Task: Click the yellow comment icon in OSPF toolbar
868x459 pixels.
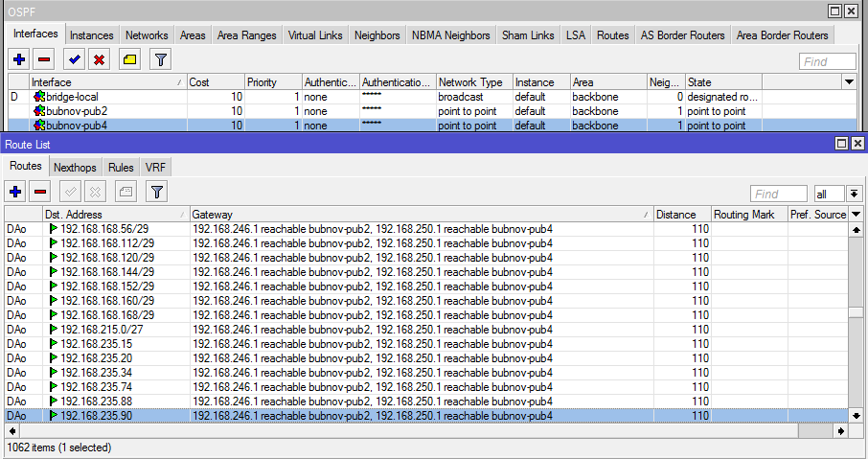Action: pyautogui.click(x=129, y=60)
